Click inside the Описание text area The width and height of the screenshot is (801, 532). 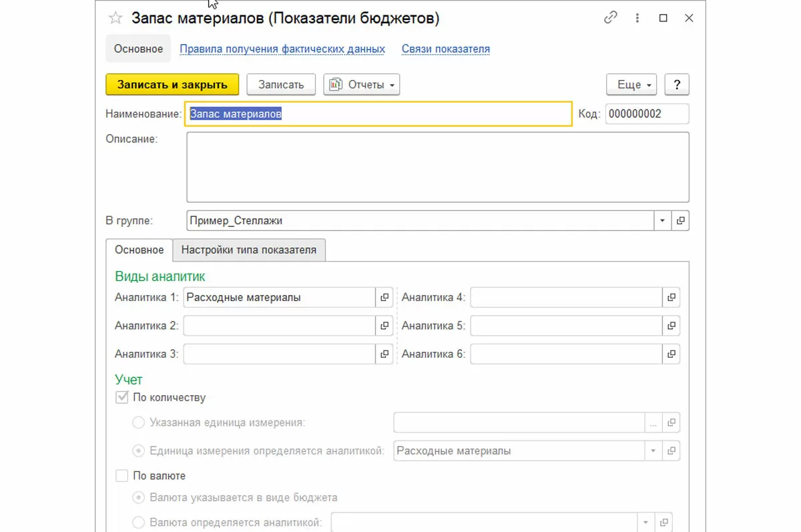(437, 167)
